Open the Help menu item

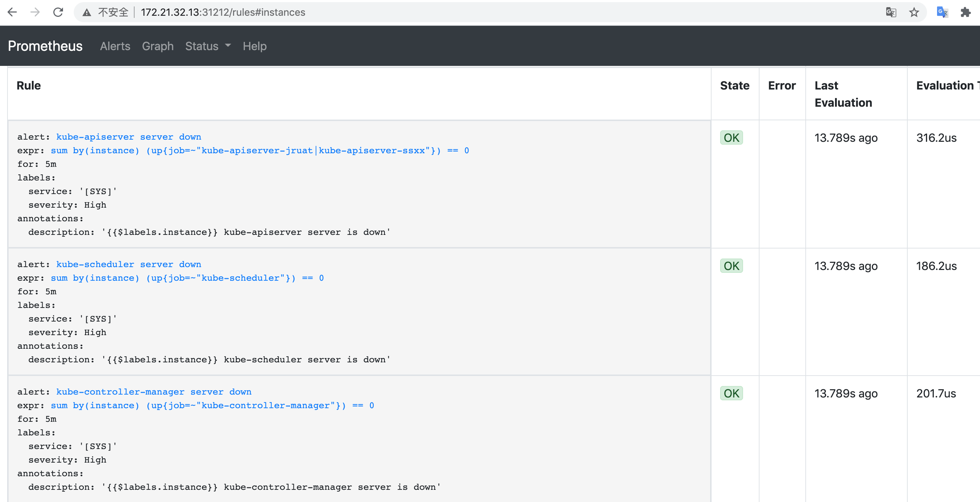254,46
